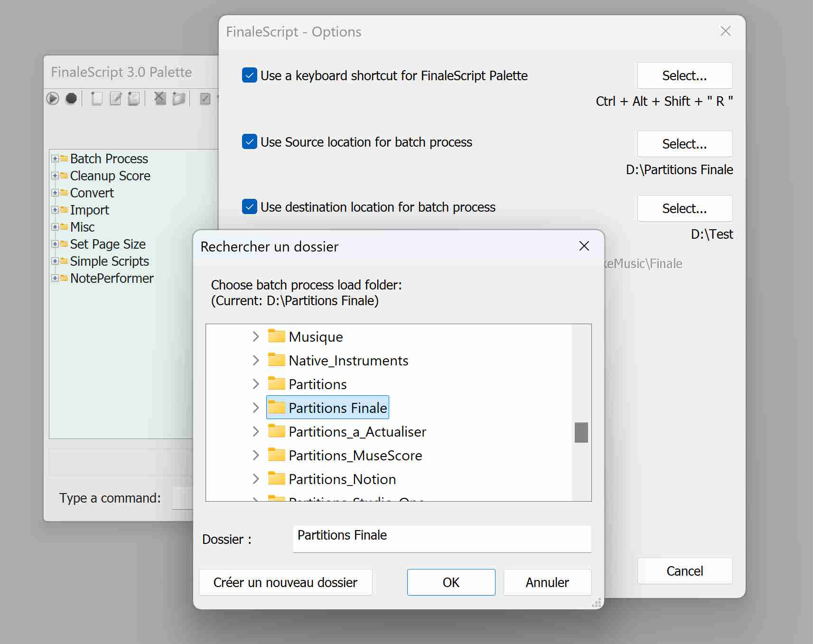Click the New Script icon
The height and width of the screenshot is (644, 813).
(96, 98)
